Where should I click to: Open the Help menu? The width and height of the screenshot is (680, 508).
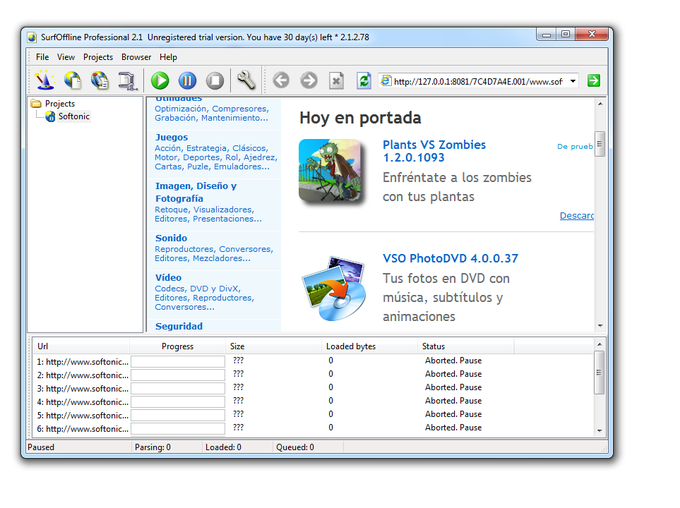click(168, 57)
